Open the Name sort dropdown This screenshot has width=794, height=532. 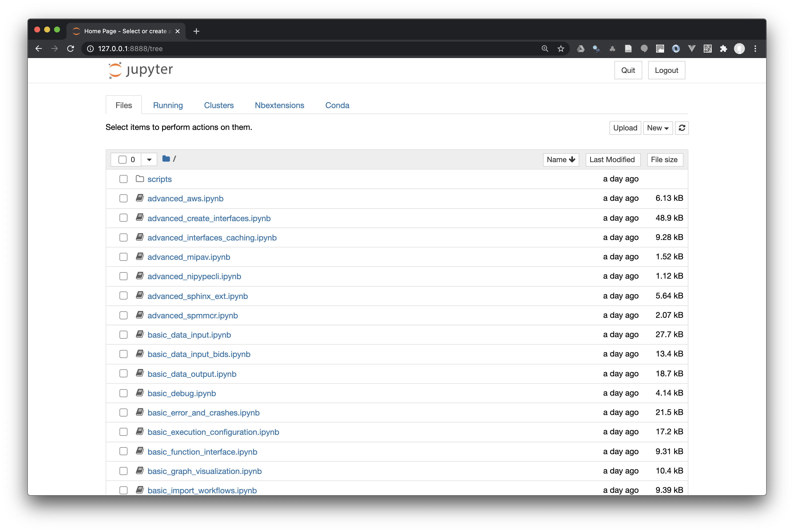tap(561, 159)
